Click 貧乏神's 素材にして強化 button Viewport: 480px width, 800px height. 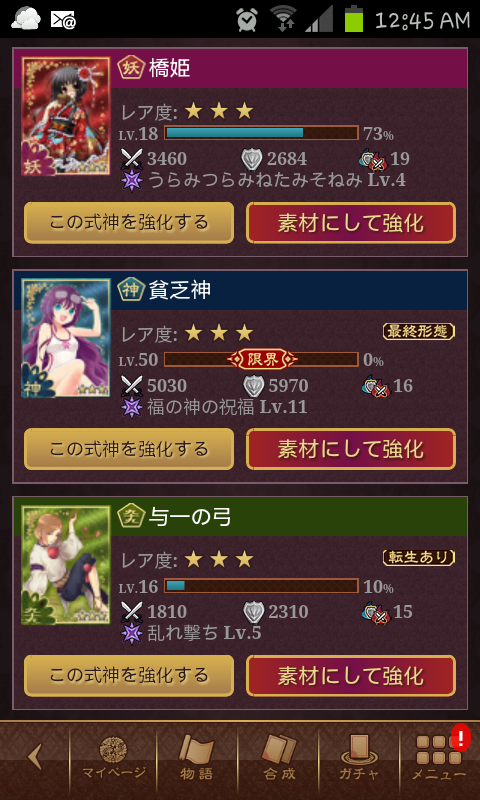coord(351,449)
